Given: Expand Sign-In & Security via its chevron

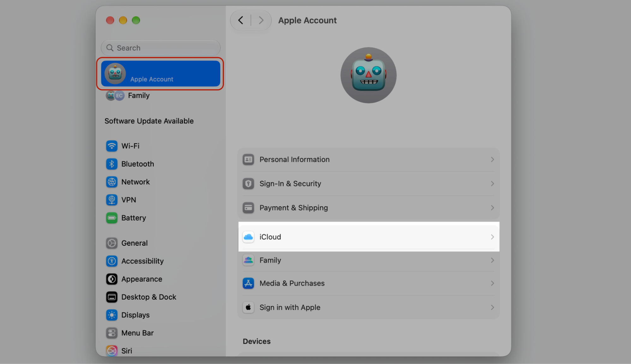Looking at the screenshot, I should [x=492, y=184].
